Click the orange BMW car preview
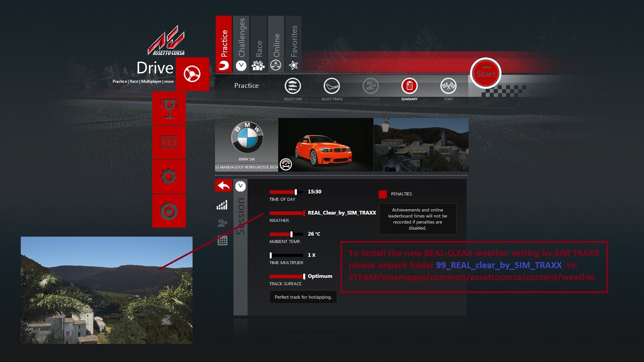Image resolution: width=644 pixels, height=362 pixels. coord(326,145)
